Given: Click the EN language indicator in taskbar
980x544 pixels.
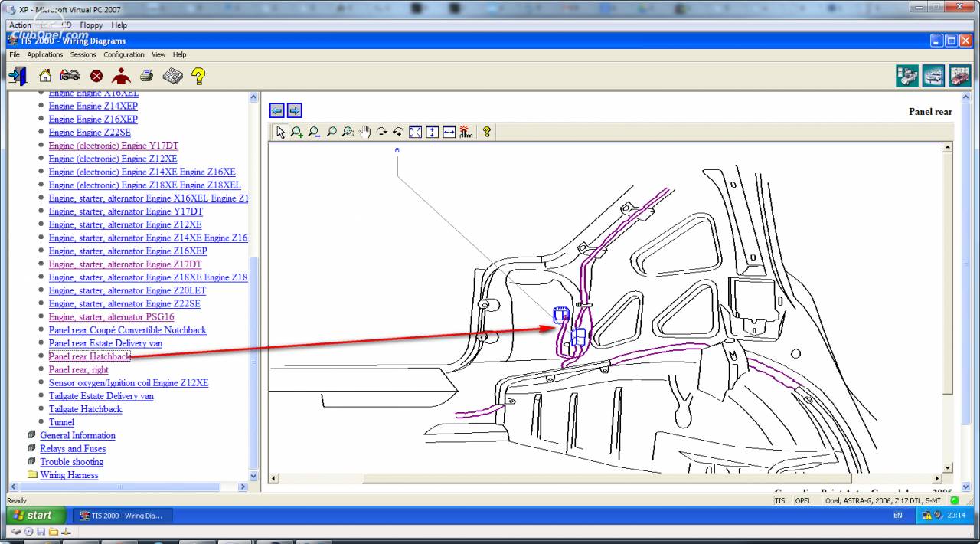Looking at the screenshot, I should 897,516.
